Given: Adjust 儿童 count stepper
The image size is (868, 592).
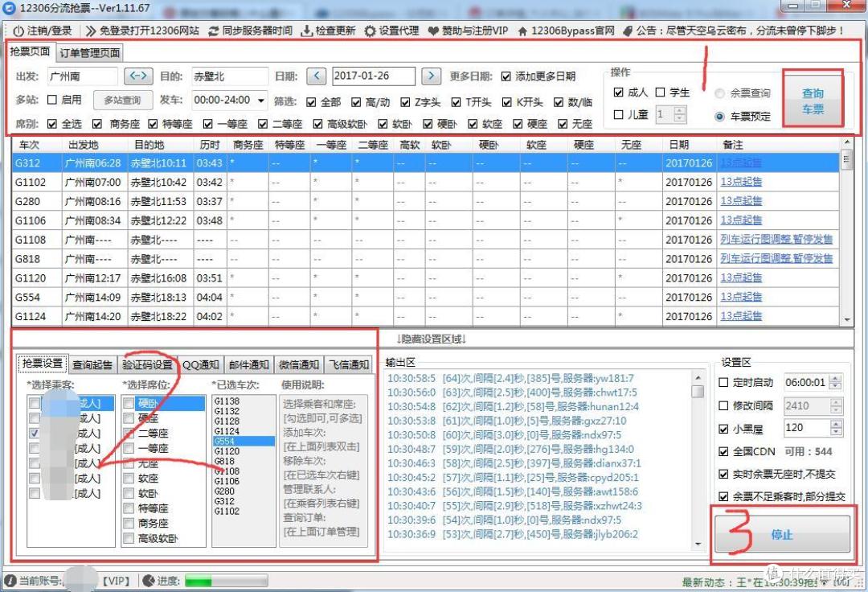Looking at the screenshot, I should (x=681, y=115).
